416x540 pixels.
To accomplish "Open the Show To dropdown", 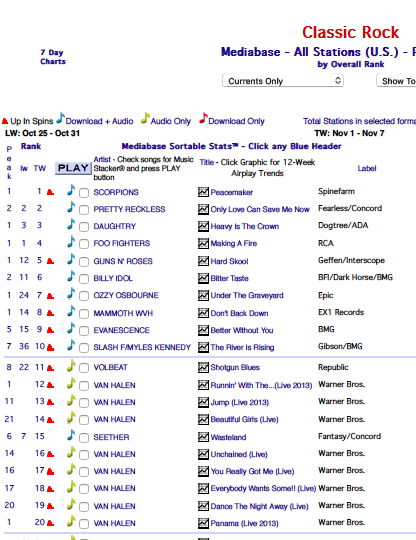I will [396, 81].
